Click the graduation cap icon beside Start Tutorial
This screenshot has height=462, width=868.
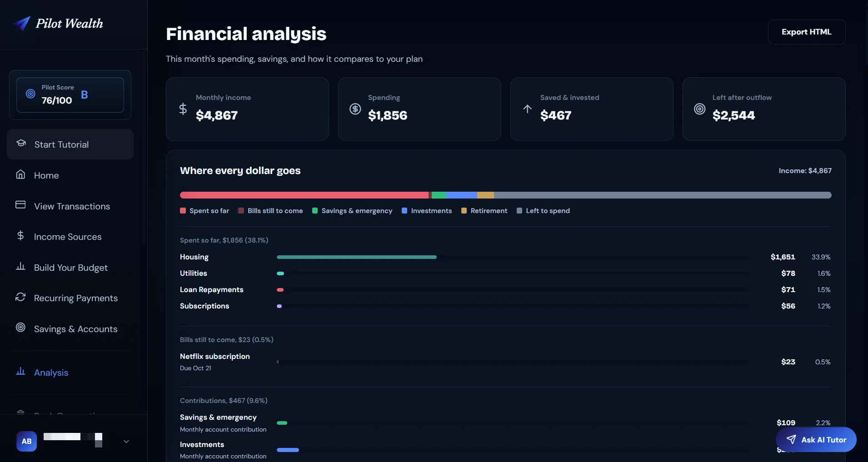click(x=21, y=143)
